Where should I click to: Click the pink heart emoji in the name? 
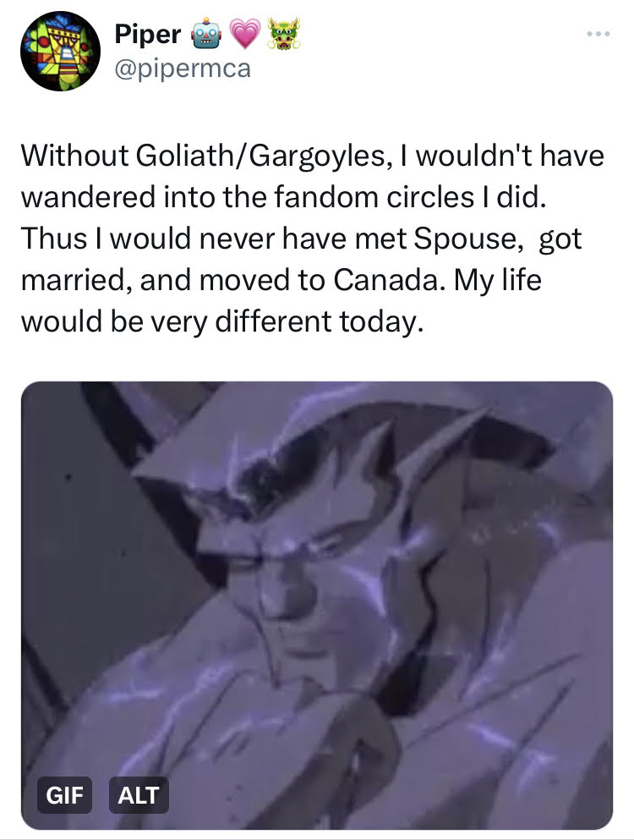(x=244, y=34)
